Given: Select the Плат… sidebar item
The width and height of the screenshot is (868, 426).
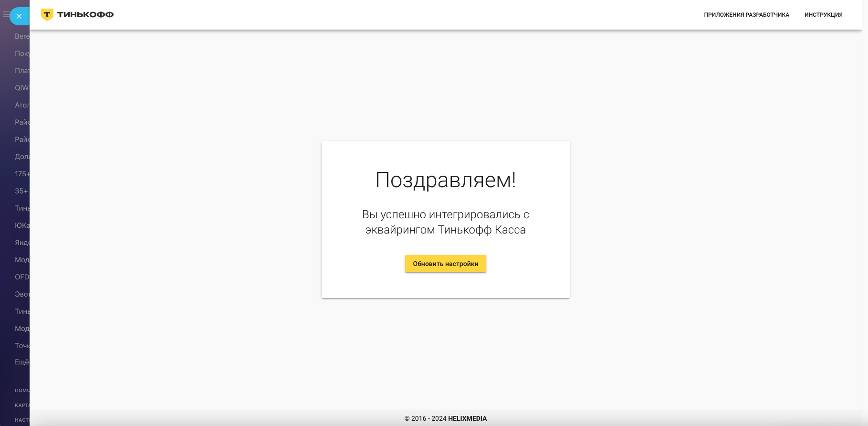Looking at the screenshot, I should pyautogui.click(x=22, y=71).
